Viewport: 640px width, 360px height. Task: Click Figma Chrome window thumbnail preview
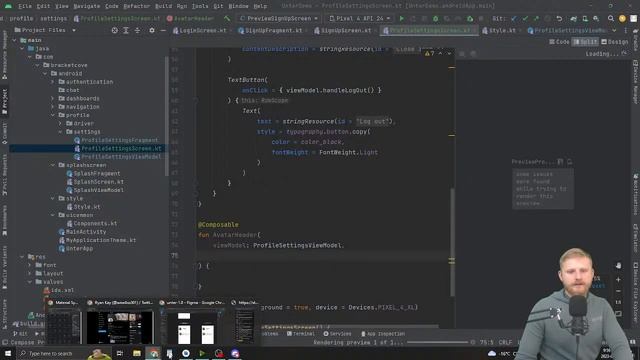tap(193, 323)
